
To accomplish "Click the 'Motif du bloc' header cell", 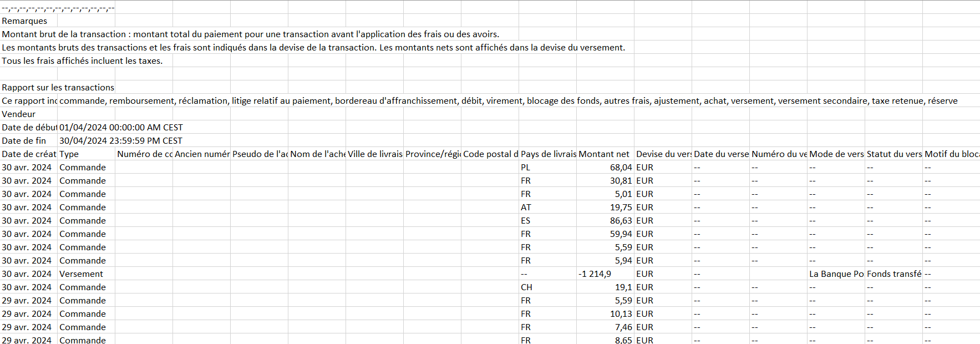I will pos(951,154).
